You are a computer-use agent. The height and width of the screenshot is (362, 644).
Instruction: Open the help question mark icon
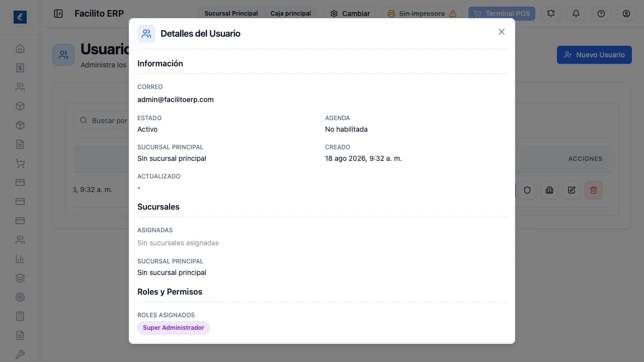point(601,14)
